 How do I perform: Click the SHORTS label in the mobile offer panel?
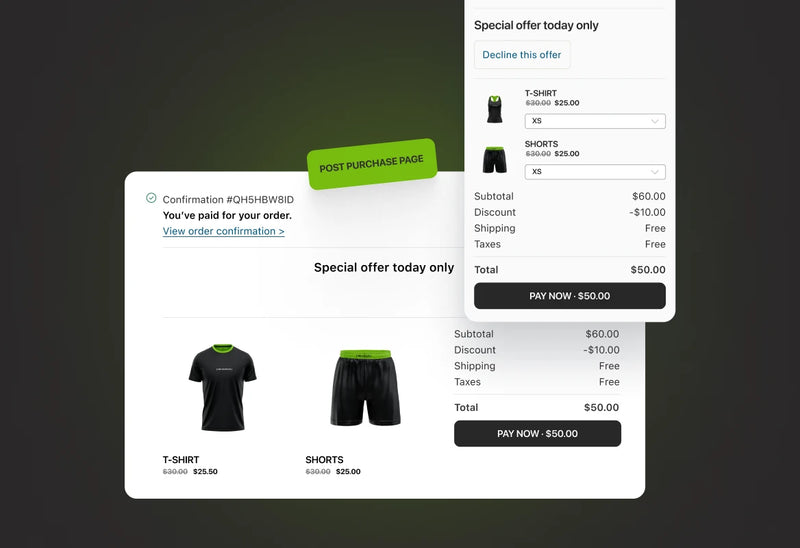pos(541,144)
